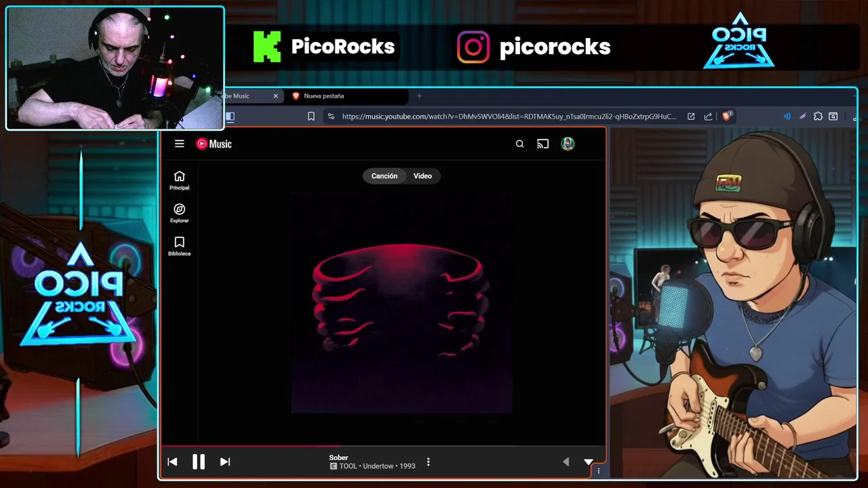This screenshot has width=868, height=488.
Task: Open site settings icon in address bar
Action: coord(331,117)
